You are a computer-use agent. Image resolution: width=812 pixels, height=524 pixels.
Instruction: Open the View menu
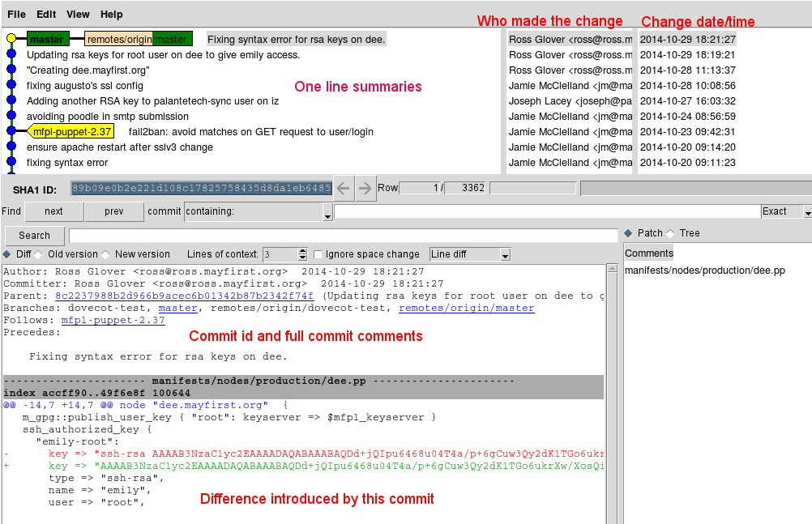coord(78,15)
